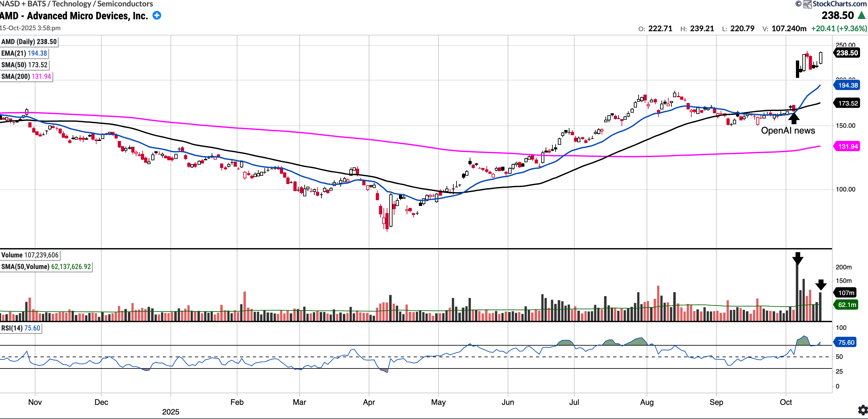Viewport: 868px width, 419px height.
Task: Click the Volume 107,239,606 legend label
Action: (30, 255)
